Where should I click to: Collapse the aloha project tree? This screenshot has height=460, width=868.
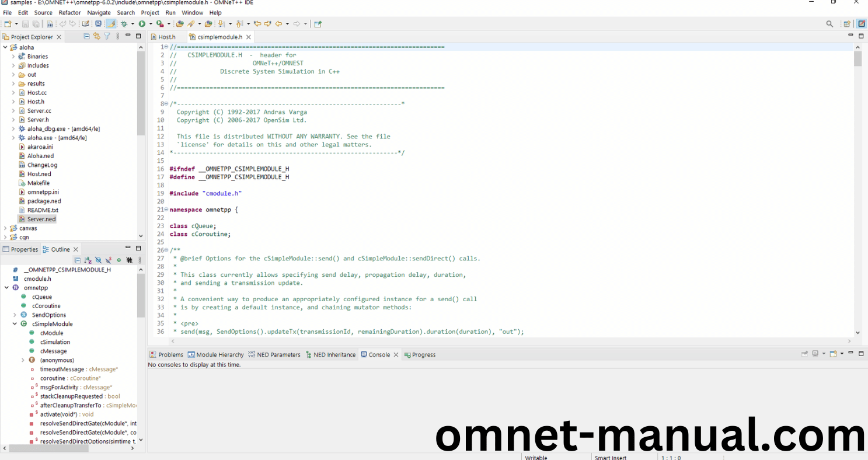(5, 47)
